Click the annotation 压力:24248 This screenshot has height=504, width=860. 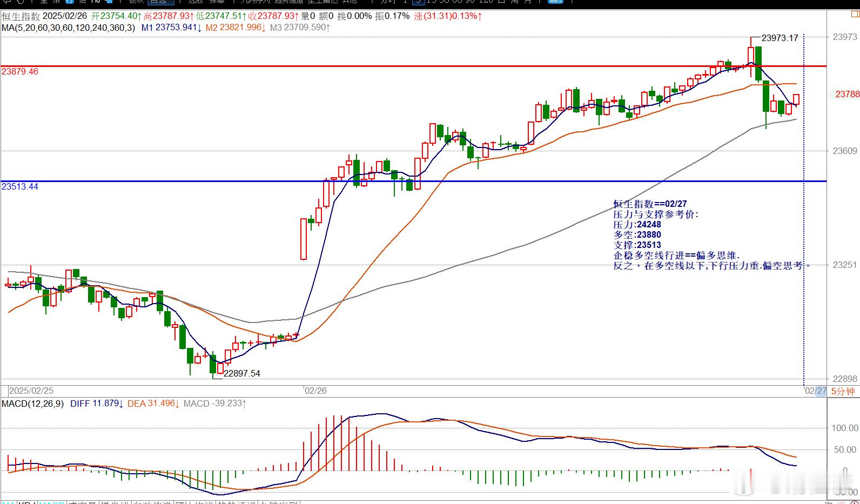click(x=637, y=224)
